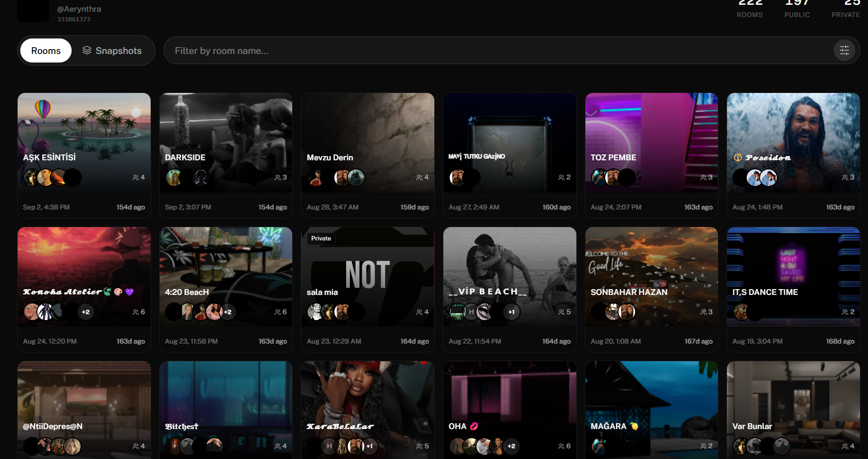Click the H avatar on VİP BEACH

pyautogui.click(x=471, y=312)
